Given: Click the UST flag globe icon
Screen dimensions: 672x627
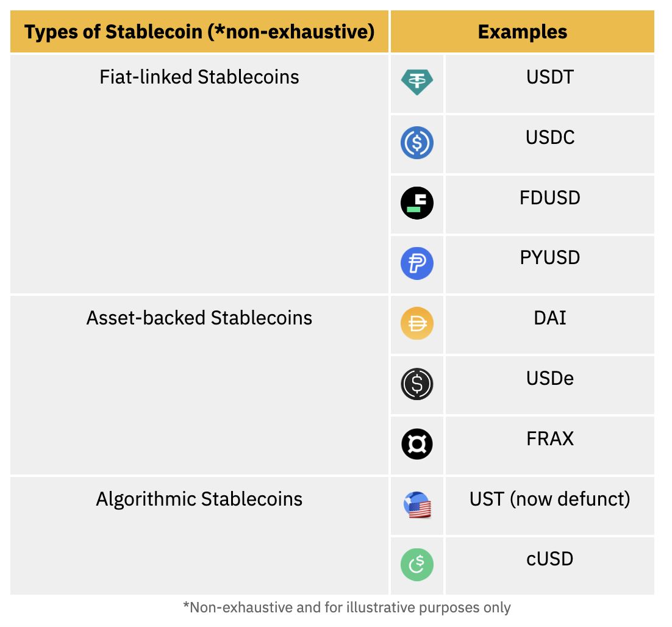Looking at the screenshot, I should click(417, 505).
